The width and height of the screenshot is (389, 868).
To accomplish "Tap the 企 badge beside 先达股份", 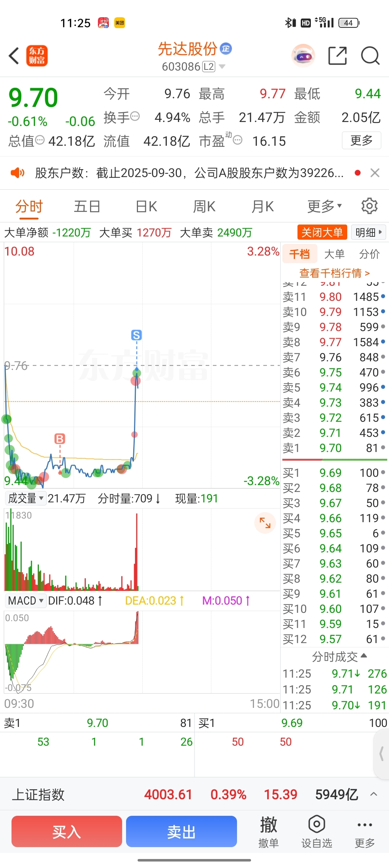I will (226, 49).
